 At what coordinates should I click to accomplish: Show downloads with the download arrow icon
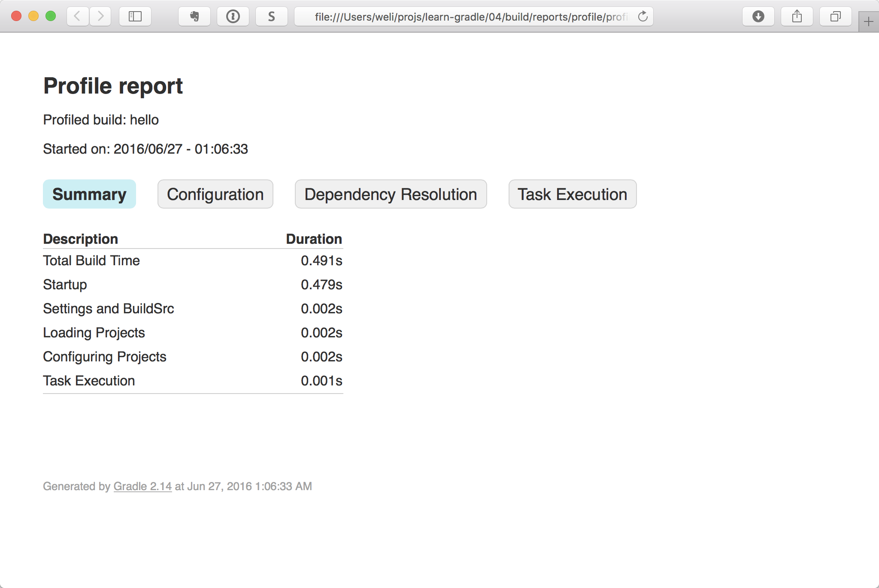coord(758,16)
